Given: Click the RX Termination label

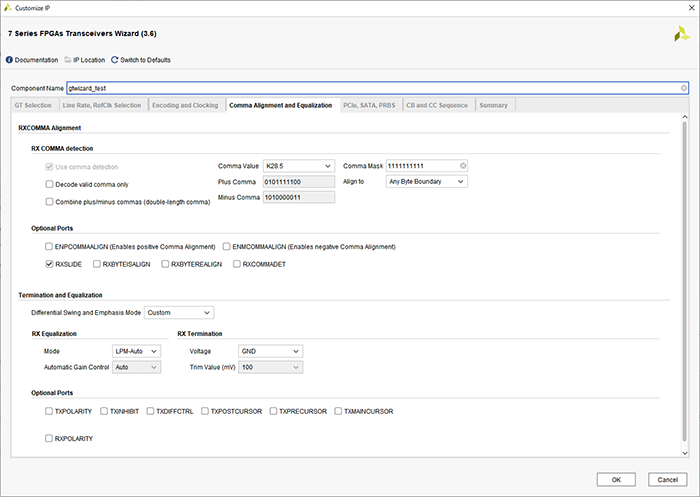Looking at the screenshot, I should [200, 334].
